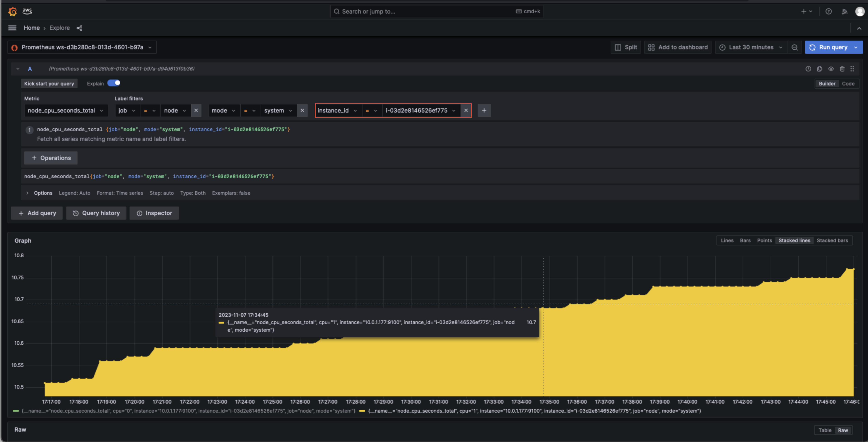Click Add to dashboard
This screenshot has width=868, height=442.
[x=678, y=47]
